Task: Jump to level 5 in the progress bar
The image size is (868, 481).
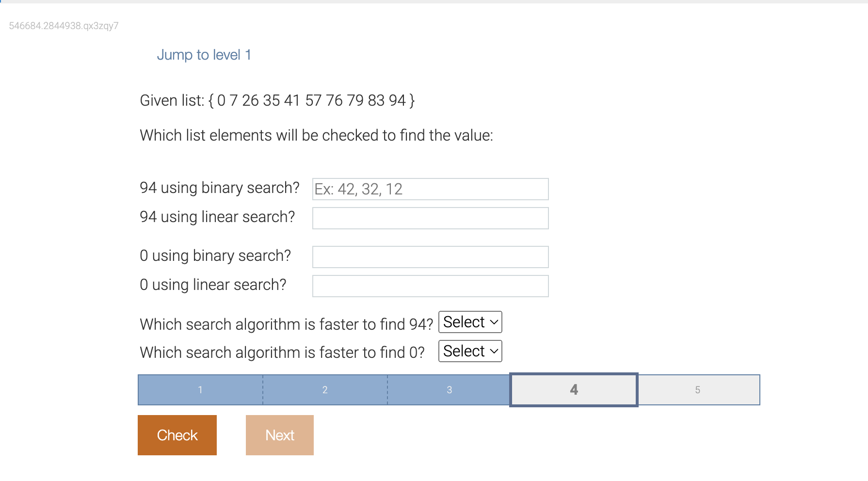Action: (x=698, y=389)
